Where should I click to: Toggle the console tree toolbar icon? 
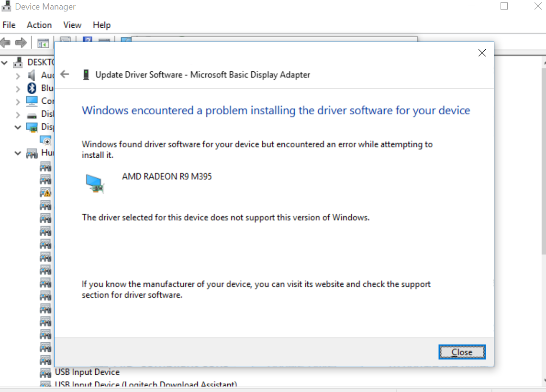[43, 44]
